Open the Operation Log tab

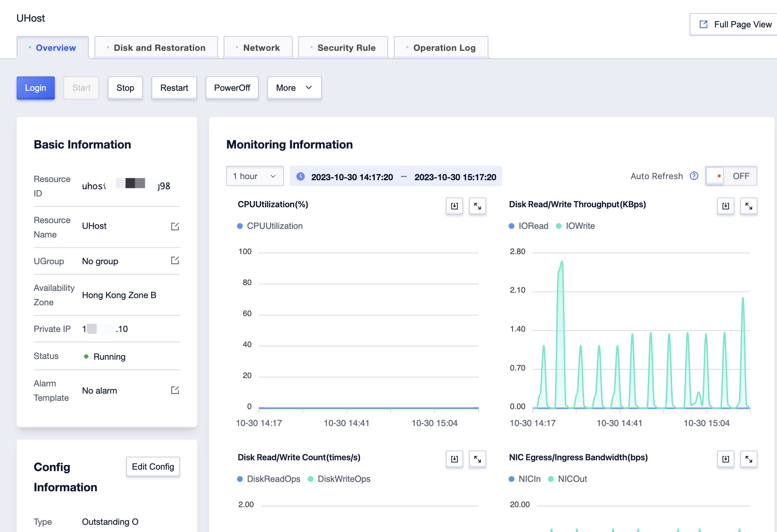tap(441, 48)
